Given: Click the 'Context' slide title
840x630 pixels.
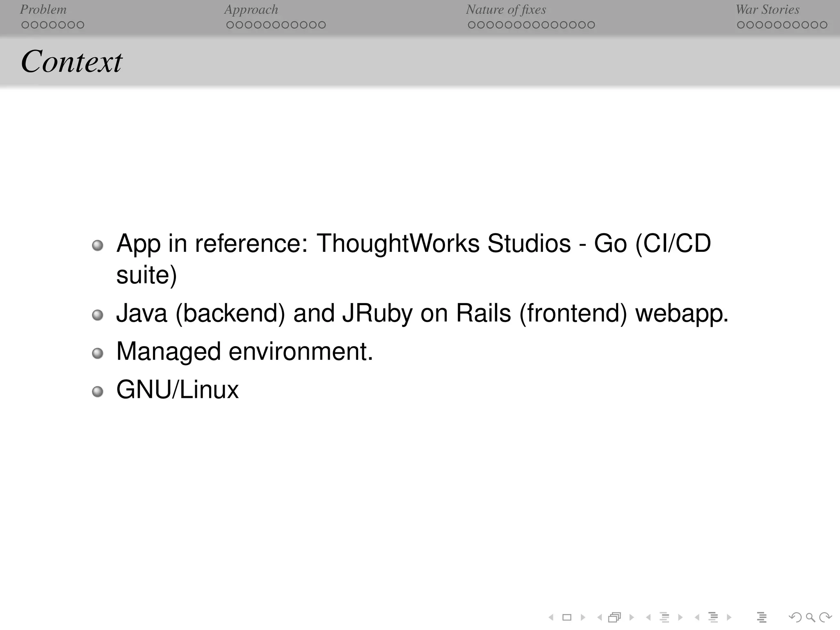Looking at the screenshot, I should [71, 62].
